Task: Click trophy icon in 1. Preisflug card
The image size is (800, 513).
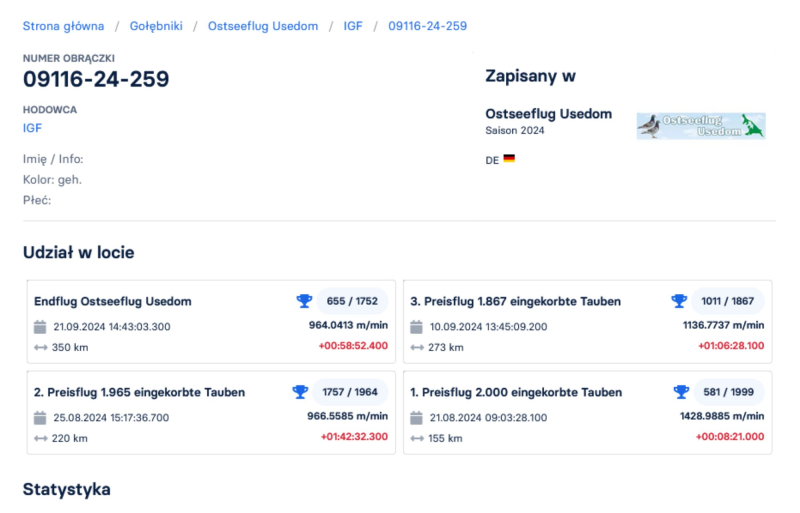Action: point(679,392)
